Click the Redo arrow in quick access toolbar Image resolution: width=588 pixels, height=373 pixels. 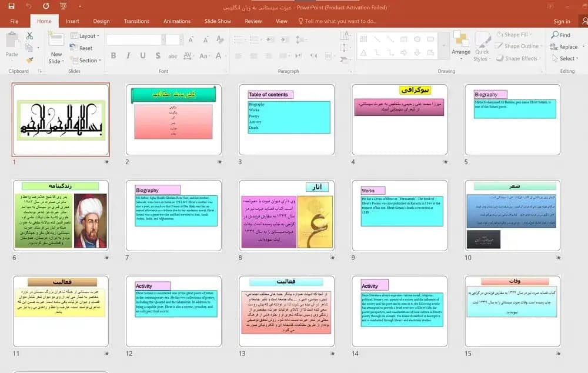click(x=46, y=6)
